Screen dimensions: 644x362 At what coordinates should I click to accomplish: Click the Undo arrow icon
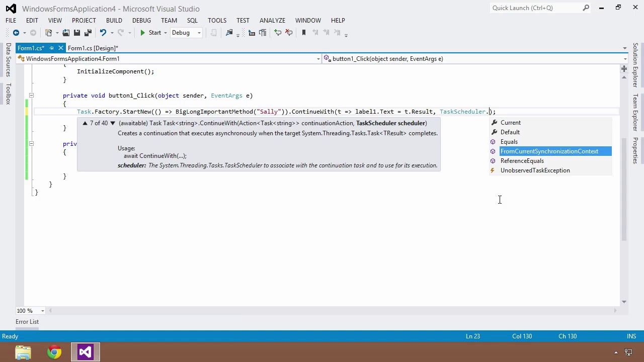tap(103, 33)
